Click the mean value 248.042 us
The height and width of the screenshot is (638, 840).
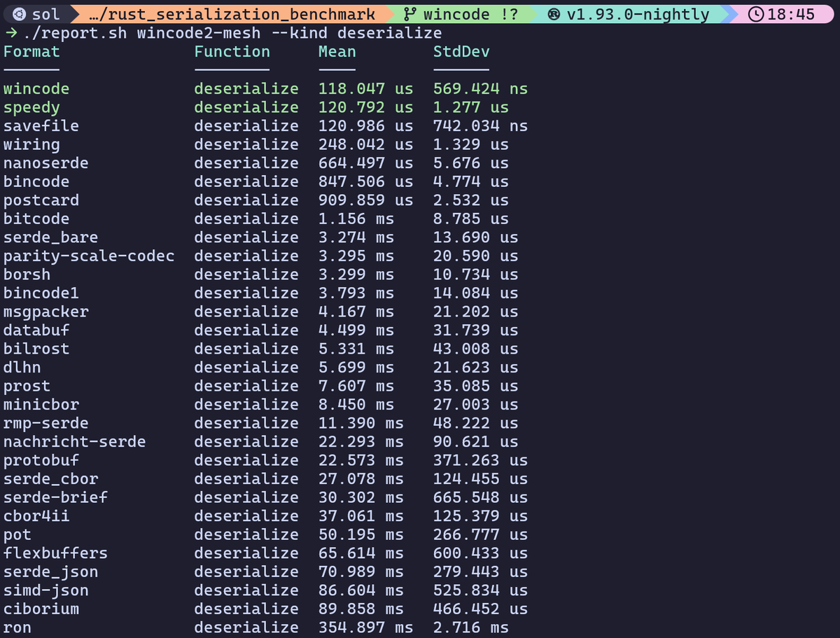pyautogui.click(x=366, y=144)
